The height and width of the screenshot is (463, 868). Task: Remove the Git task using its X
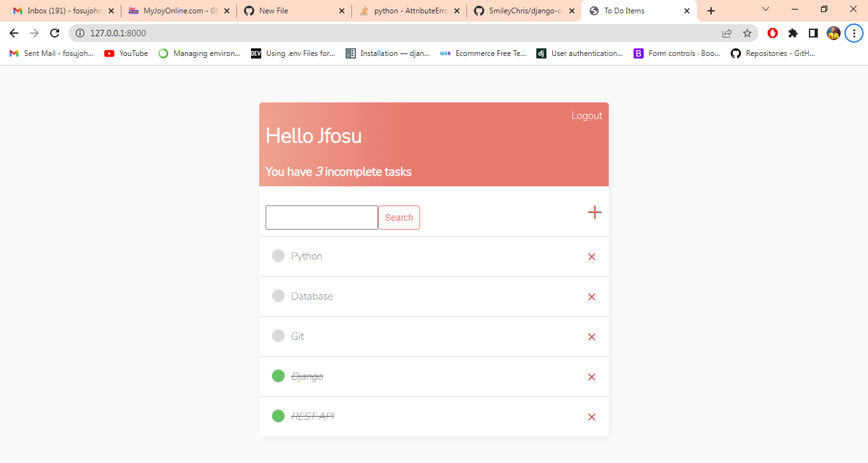592,337
